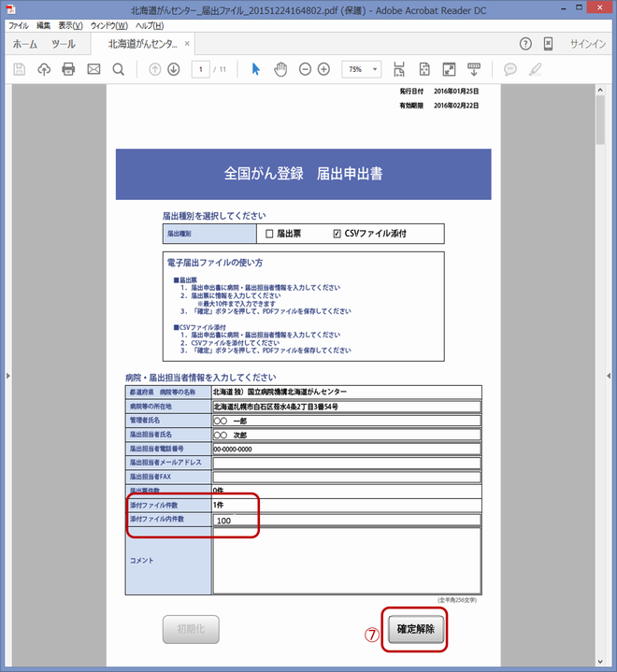
Task: Click the 届出担当者メールアドレス input field
Action: coord(347,463)
